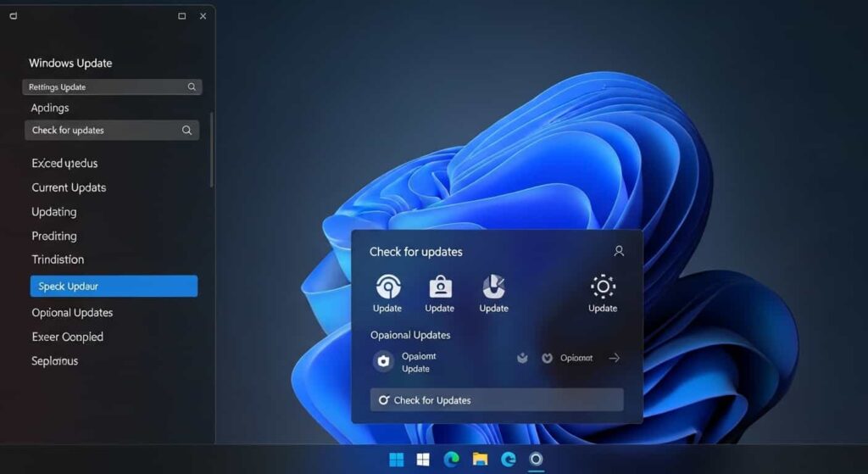The height and width of the screenshot is (474, 868).
Task: Click the arrow at right of Opiomot
Action: (x=614, y=359)
